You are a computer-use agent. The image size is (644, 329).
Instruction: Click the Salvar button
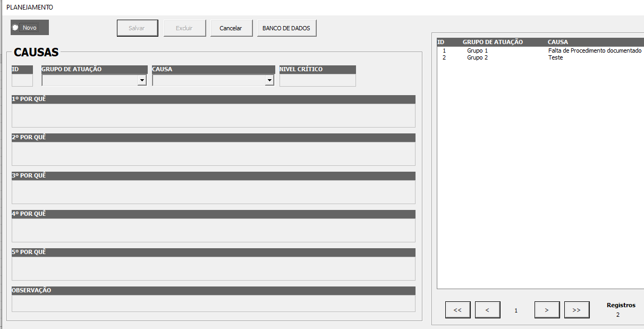pyautogui.click(x=138, y=28)
